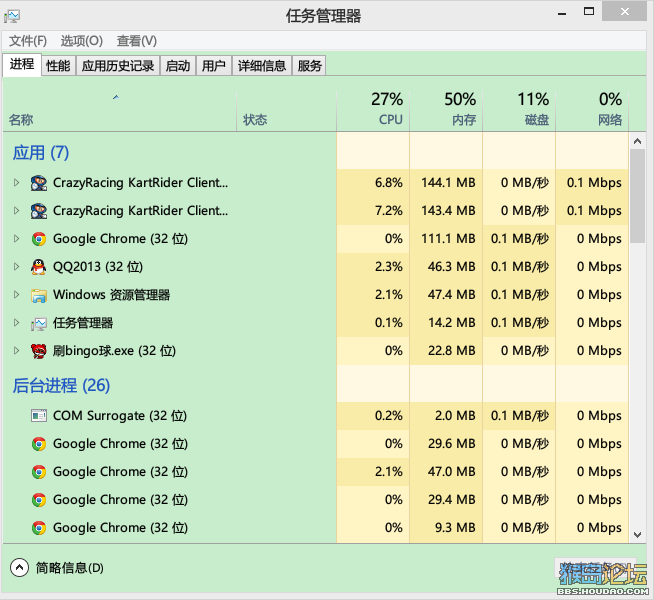
Task: Click the 47.4 MB memory cell
Action: pyautogui.click(x=446, y=294)
